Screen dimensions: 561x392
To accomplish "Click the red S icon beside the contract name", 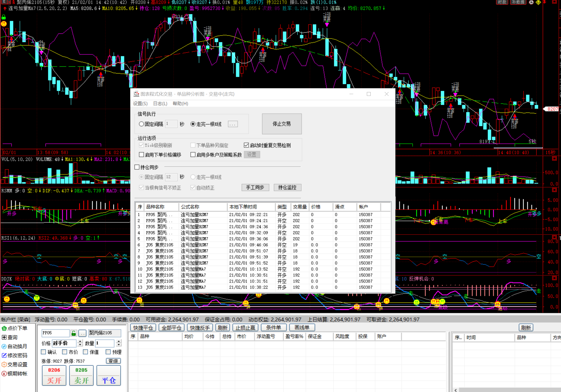I will click(13, 2).
